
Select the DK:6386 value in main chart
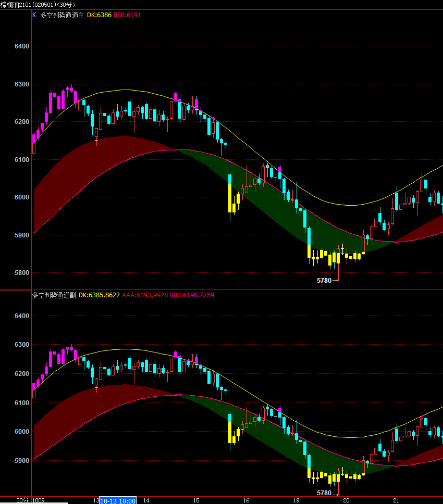99,15
